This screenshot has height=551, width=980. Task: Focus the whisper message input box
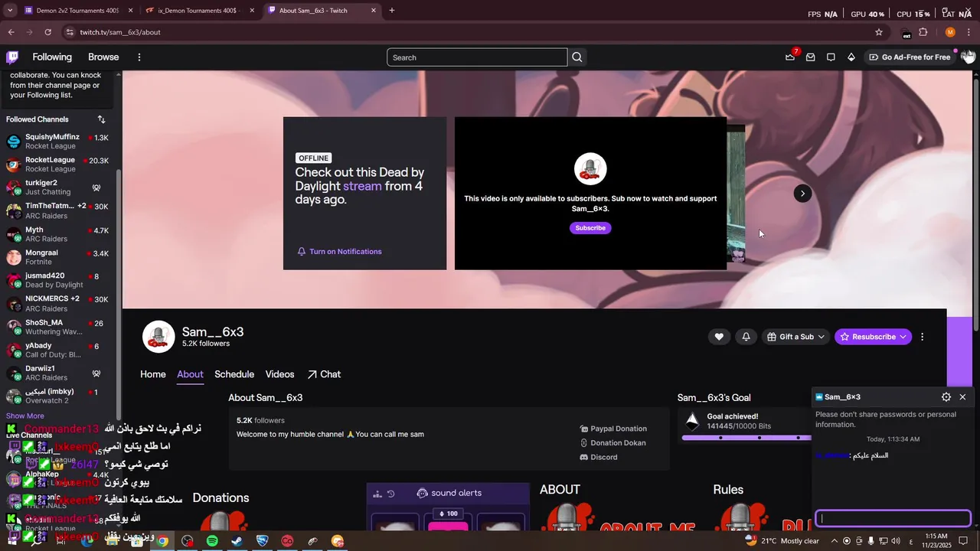coord(893,518)
